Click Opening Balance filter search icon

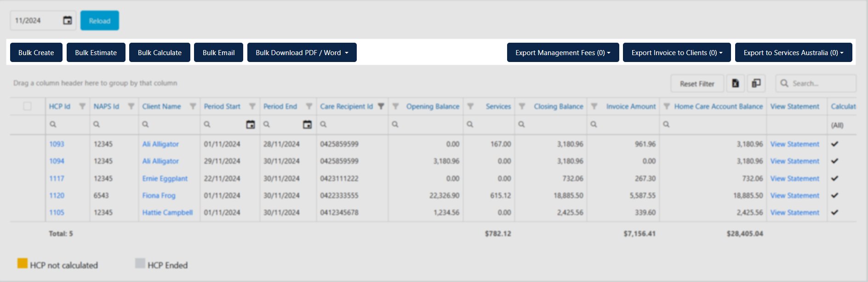[395, 124]
